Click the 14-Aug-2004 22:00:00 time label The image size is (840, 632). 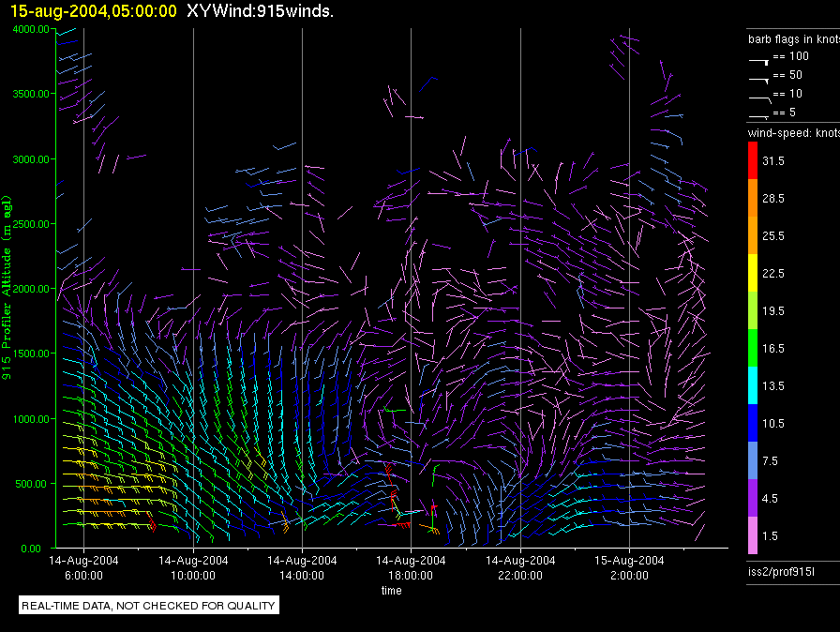[520, 567]
